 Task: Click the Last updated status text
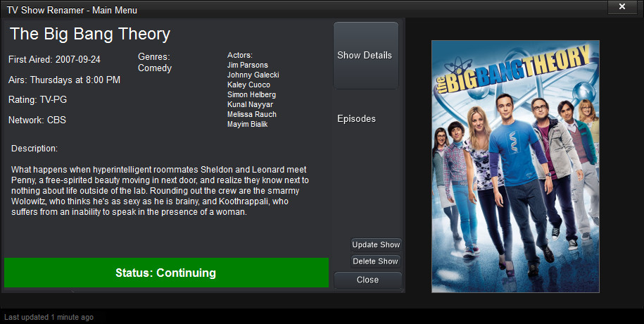[x=49, y=318]
